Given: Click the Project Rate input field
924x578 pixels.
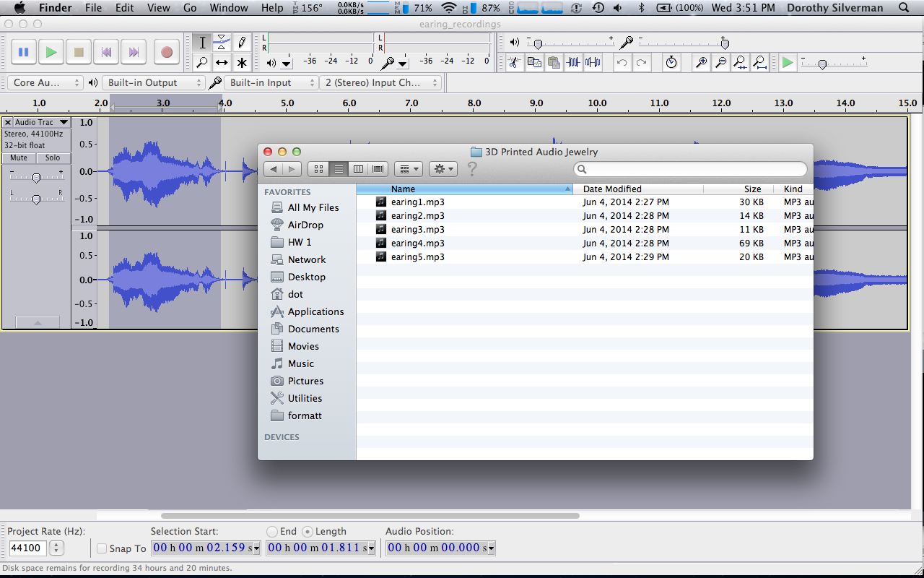Looking at the screenshot, I should click(x=28, y=548).
